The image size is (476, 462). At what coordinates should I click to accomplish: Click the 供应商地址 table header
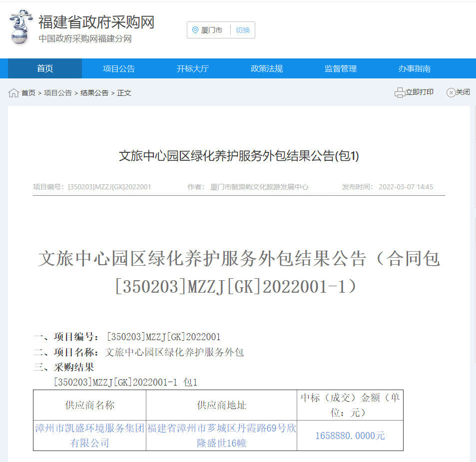(x=221, y=405)
